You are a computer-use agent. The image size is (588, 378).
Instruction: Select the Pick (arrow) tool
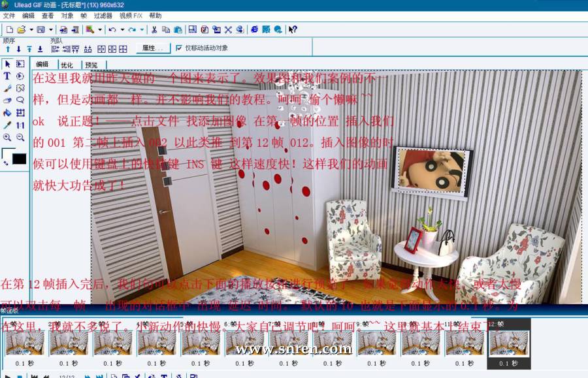click(7, 64)
